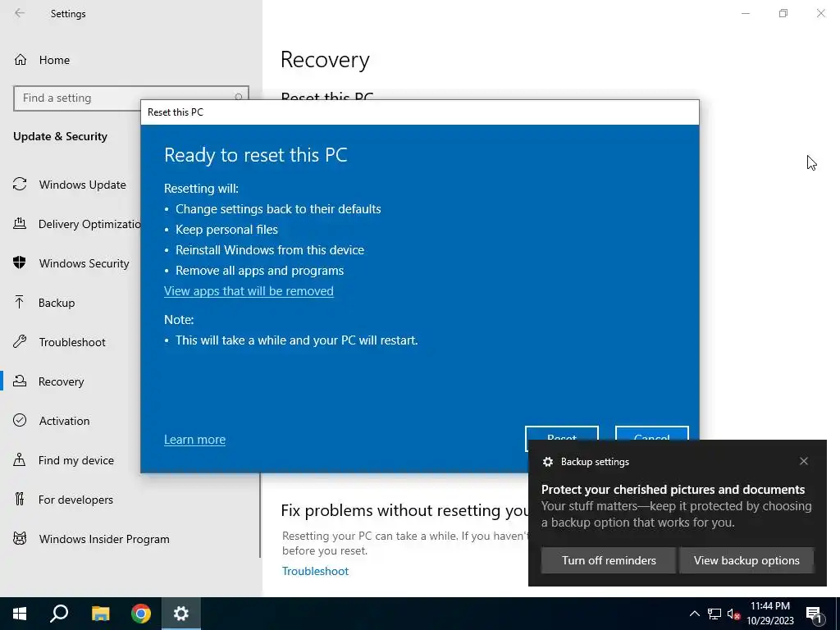Minimize the Settings window
The height and width of the screenshot is (630, 840).
coord(745,13)
